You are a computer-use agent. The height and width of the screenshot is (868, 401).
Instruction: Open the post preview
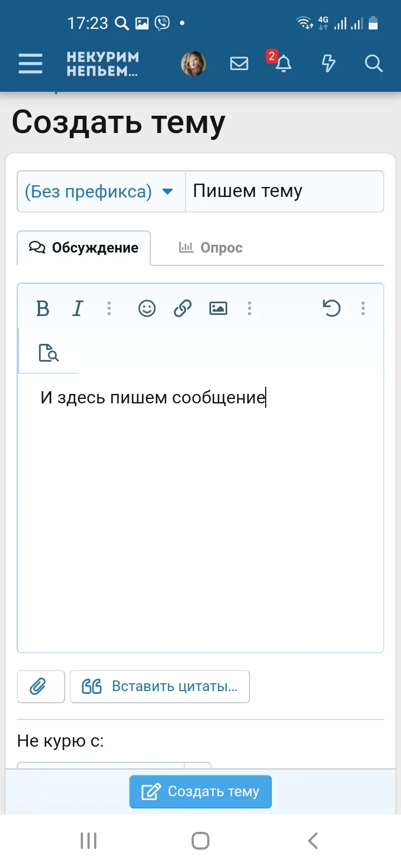[x=49, y=353]
